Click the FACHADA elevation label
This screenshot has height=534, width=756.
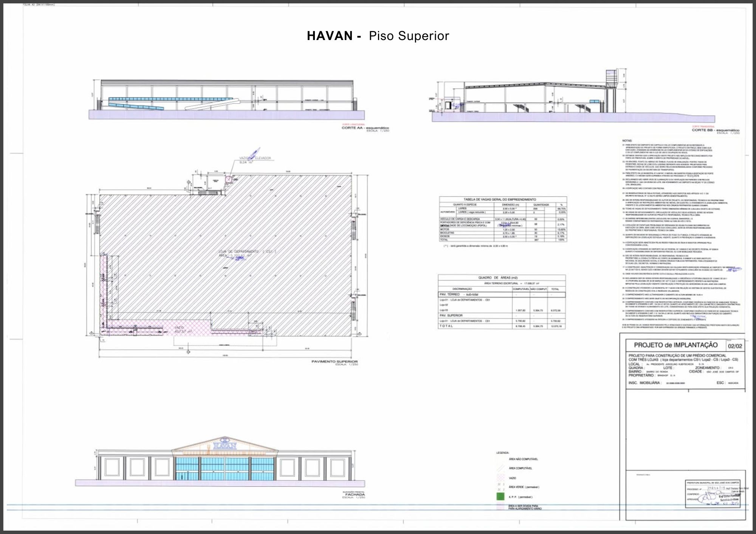pos(355,494)
